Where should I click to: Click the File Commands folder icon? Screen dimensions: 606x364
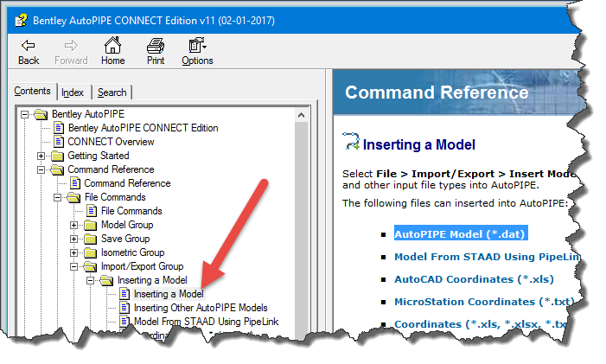click(x=73, y=197)
